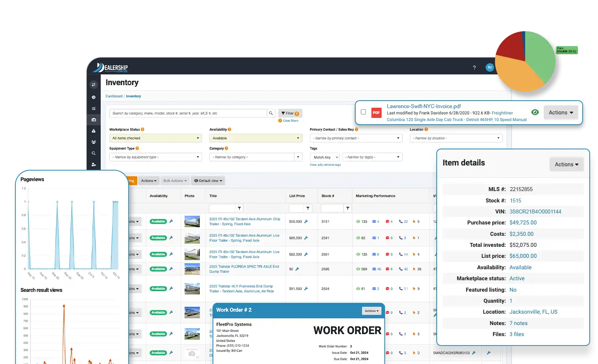Viewport: 598px width, 364px height.
Task: Open the Marketplace Status dropdown
Action: [155, 138]
